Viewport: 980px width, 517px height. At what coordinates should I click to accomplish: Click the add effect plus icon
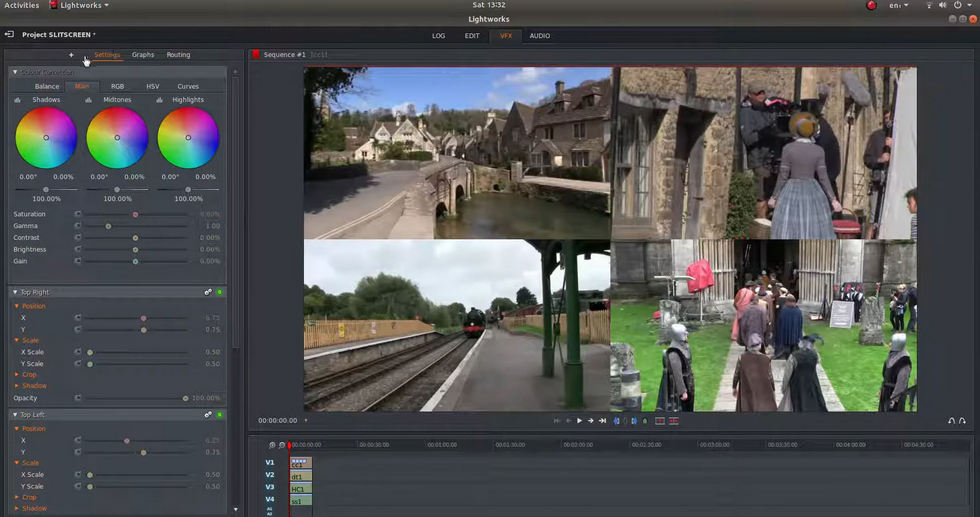coord(71,55)
